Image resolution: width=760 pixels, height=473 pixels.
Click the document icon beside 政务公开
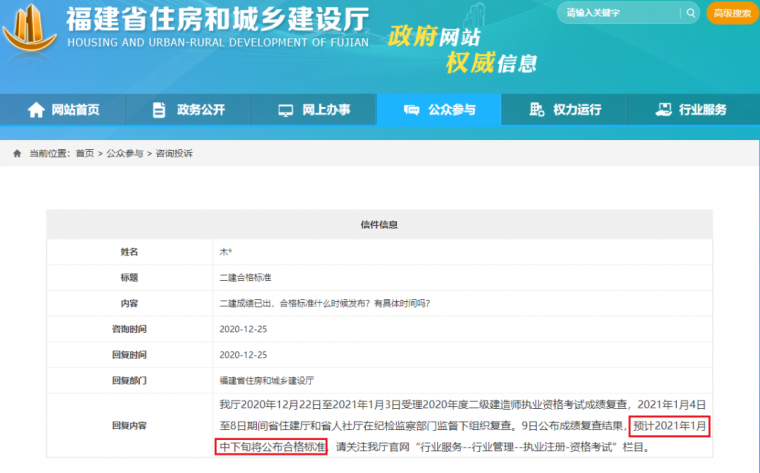[158, 110]
